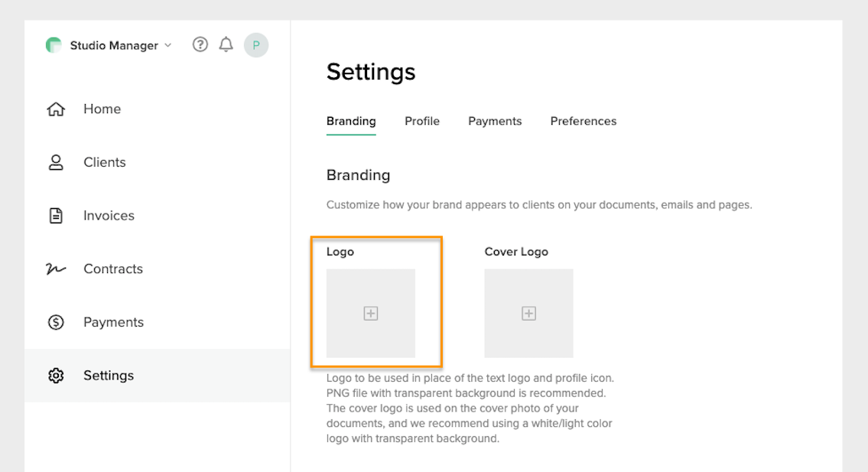Click the Payments dollar icon in sidebar

pos(56,322)
